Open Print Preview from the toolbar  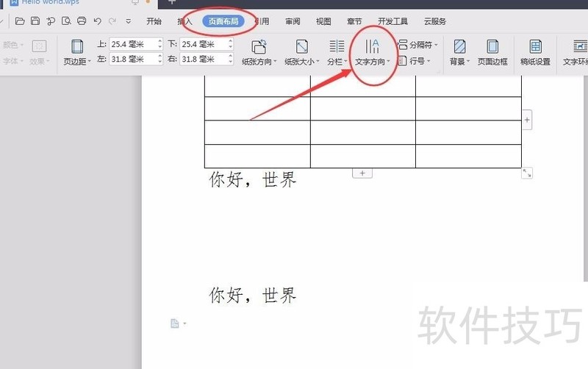pos(66,21)
